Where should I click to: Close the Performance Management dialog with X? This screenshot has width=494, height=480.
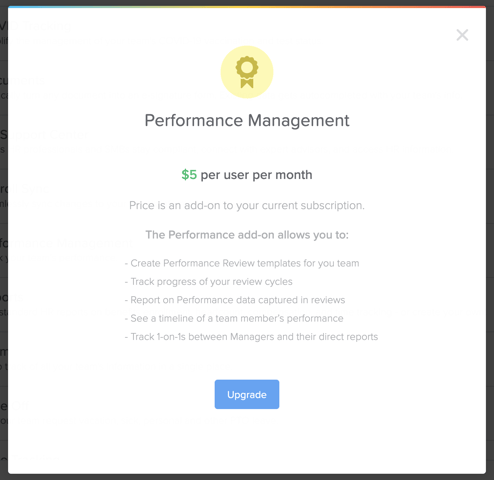coord(462,35)
